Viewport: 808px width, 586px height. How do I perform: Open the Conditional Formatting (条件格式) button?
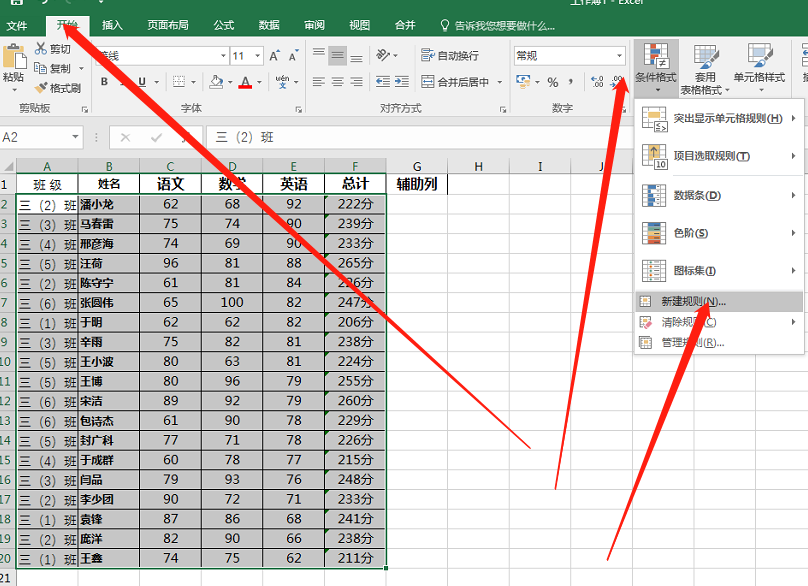(655, 68)
